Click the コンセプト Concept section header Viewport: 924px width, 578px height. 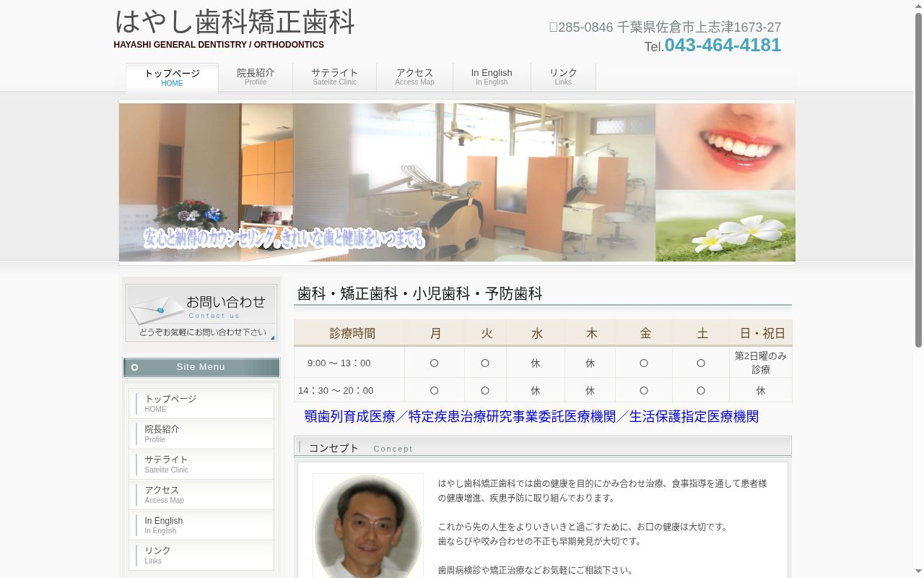pos(543,447)
